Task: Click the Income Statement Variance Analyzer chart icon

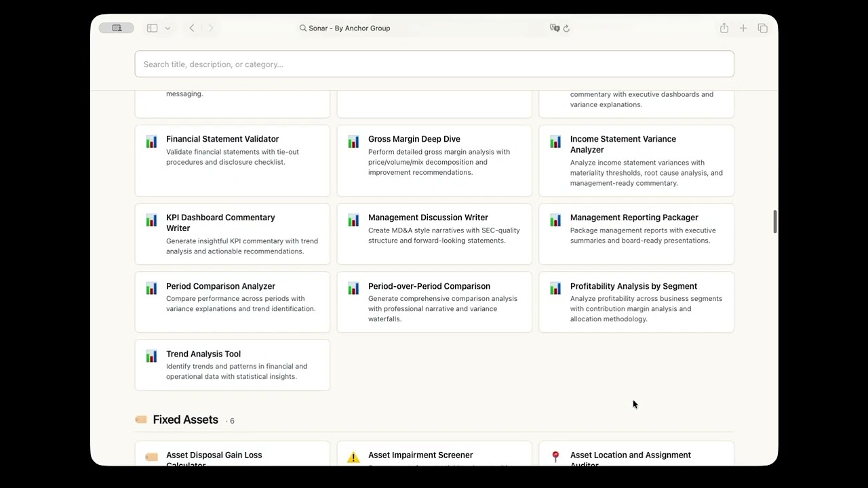Action: (x=555, y=142)
